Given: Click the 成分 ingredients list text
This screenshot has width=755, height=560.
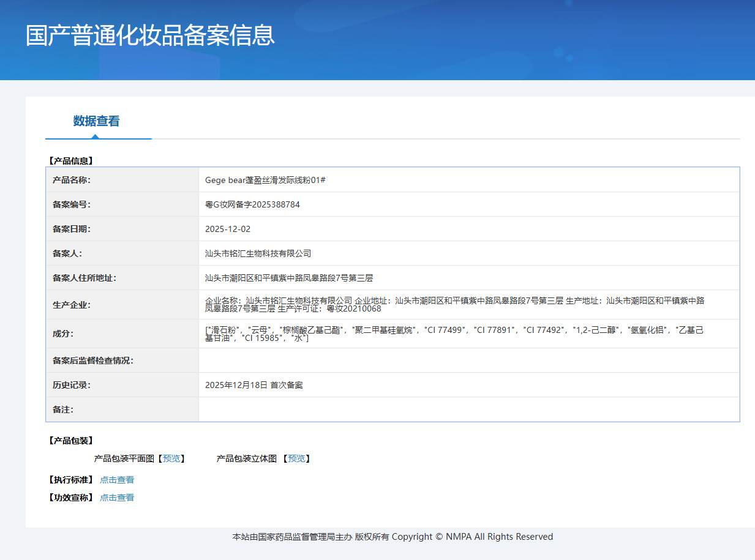Looking at the screenshot, I should [x=454, y=334].
